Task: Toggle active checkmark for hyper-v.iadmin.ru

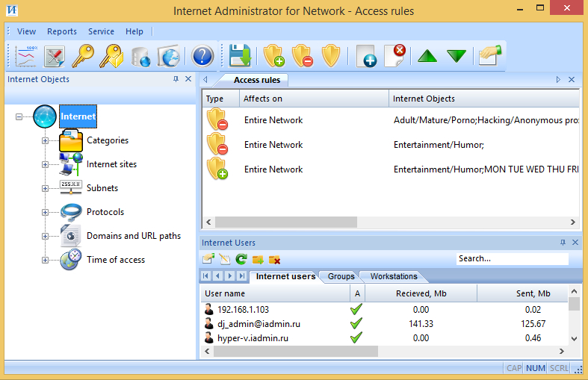Action: click(356, 338)
